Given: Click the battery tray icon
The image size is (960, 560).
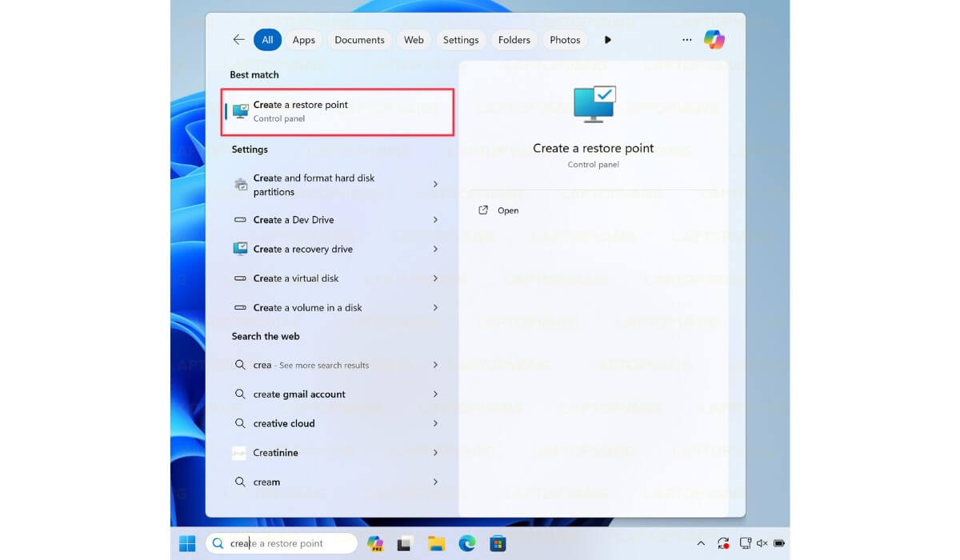Looking at the screenshot, I should coord(779,543).
